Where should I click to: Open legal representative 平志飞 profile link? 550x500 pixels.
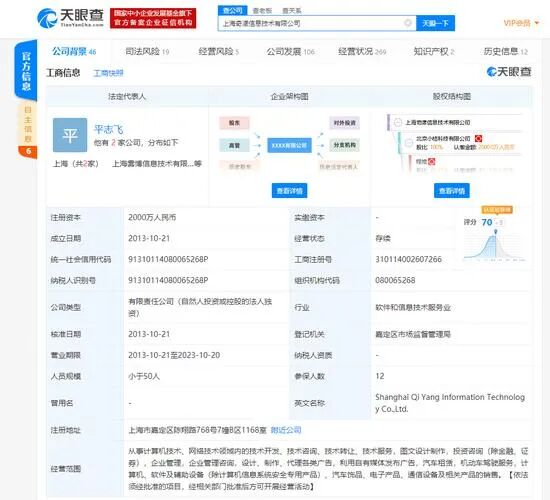(108, 129)
